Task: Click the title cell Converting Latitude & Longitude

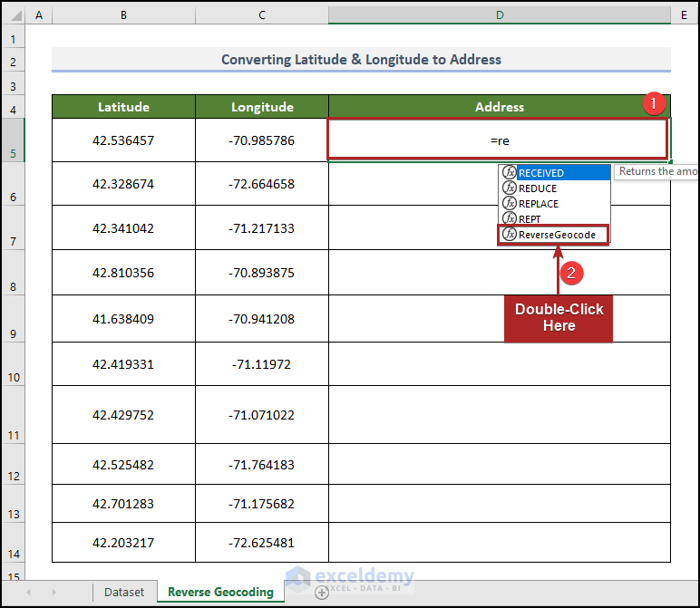Action: point(361,59)
